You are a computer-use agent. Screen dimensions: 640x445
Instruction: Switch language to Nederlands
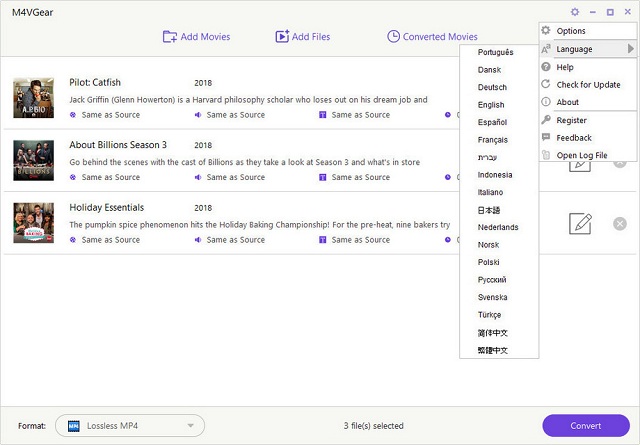[x=499, y=227]
